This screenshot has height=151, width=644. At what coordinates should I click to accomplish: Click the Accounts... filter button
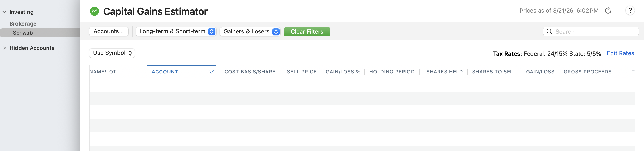(109, 31)
